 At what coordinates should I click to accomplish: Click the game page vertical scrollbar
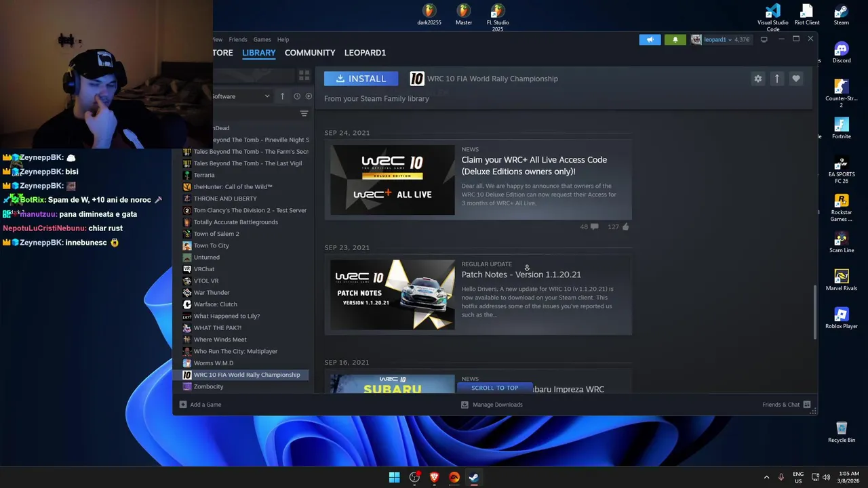[x=814, y=312]
